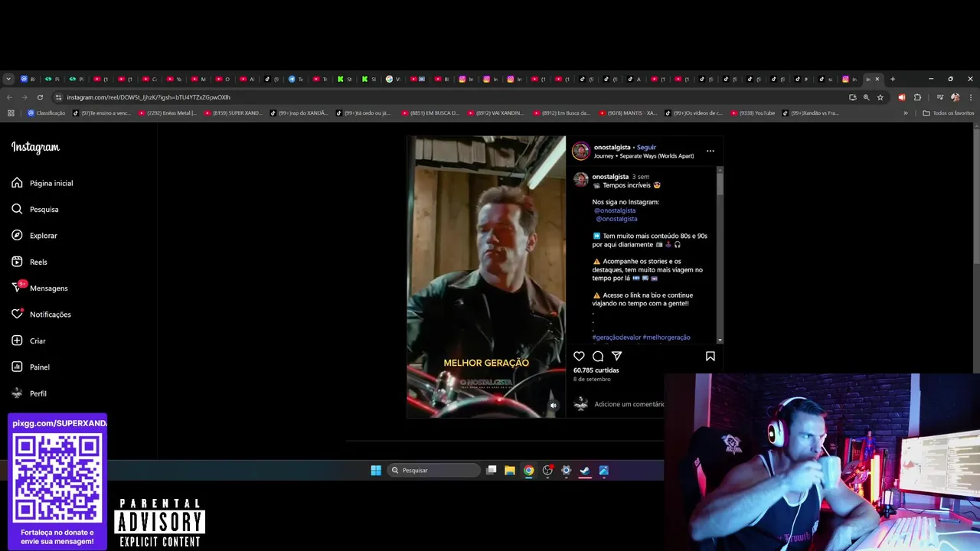Click the red speaker extension icon
Image resolution: width=980 pixels, height=551 pixels.
[901, 97]
